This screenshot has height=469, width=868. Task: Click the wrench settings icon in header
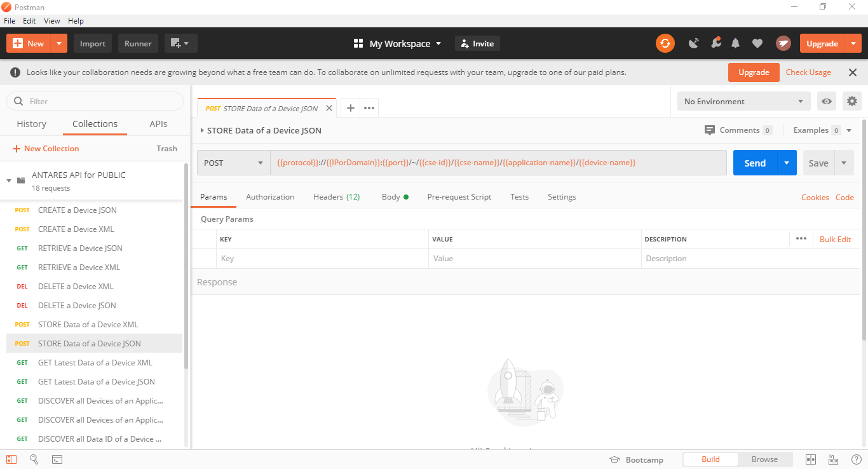[x=715, y=43]
